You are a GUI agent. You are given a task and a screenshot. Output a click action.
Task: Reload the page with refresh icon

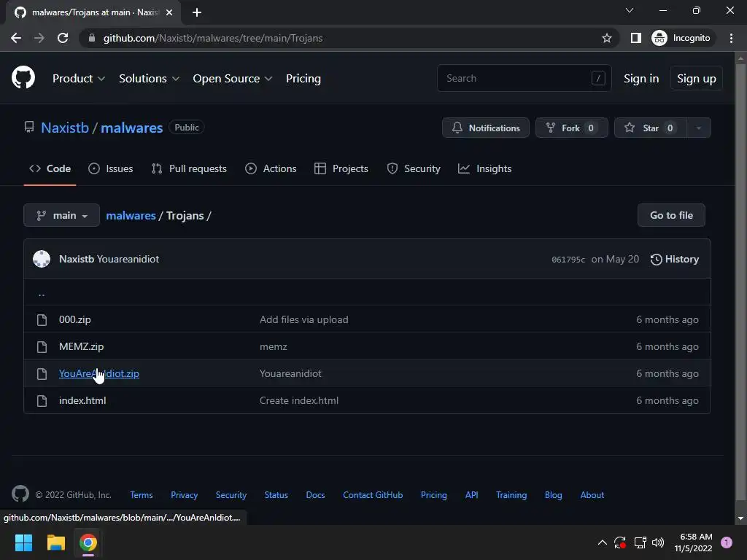click(63, 38)
